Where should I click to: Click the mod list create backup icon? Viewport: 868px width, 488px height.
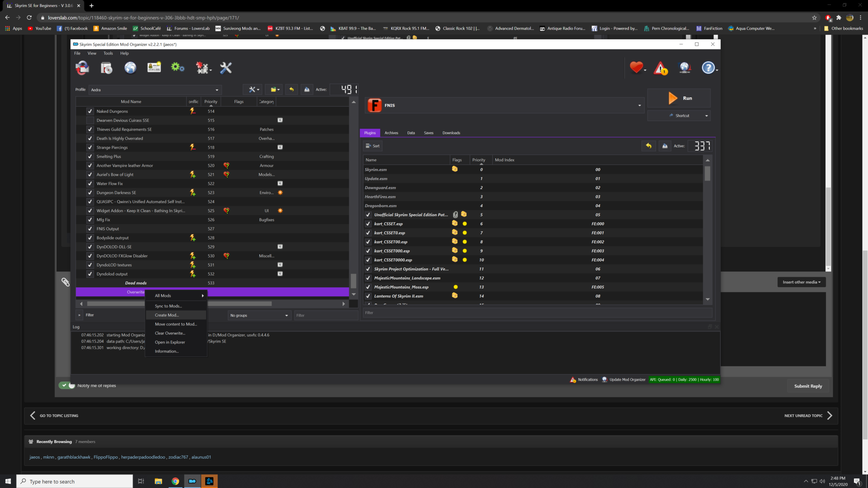coord(307,89)
